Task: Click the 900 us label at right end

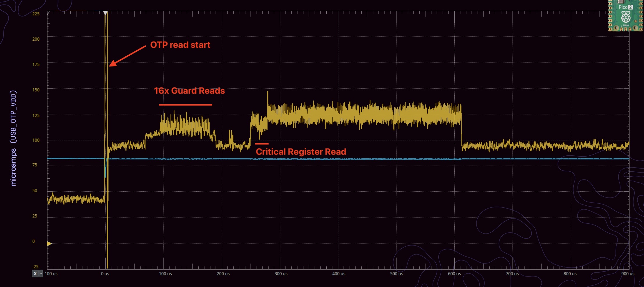Action: (628, 274)
